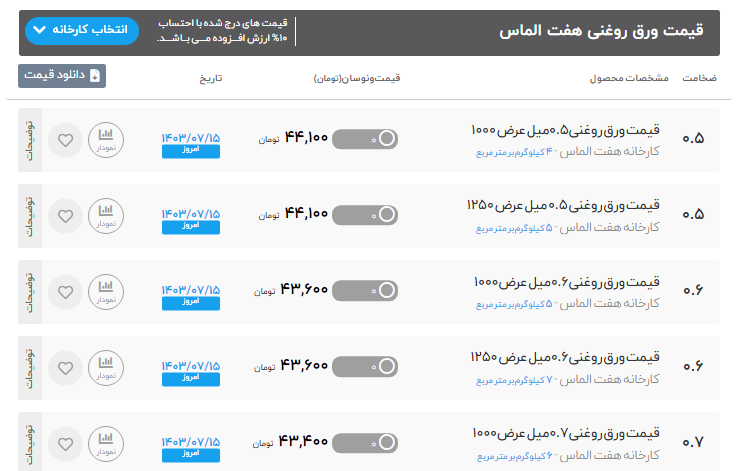
Task: Click heart icon on 0.6 mm width 1250 row
Action: (66, 366)
